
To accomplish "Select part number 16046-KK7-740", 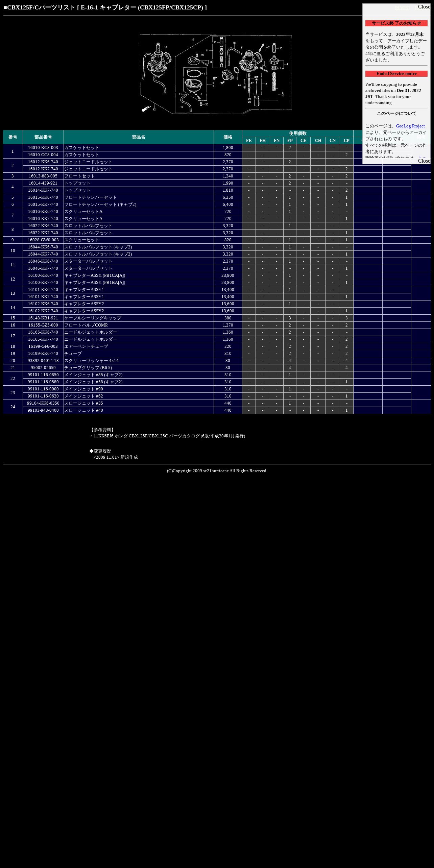I will coord(43,268).
